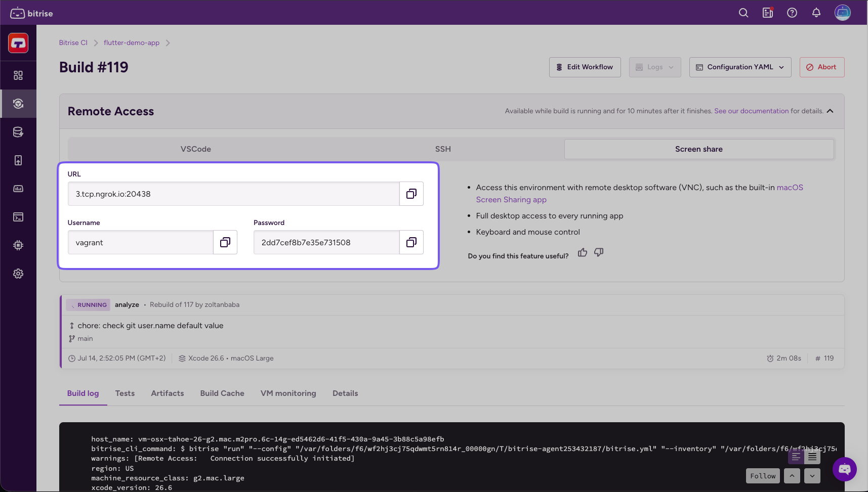The image size is (868, 492).
Task: Open the notifications bell
Action: click(x=816, y=13)
